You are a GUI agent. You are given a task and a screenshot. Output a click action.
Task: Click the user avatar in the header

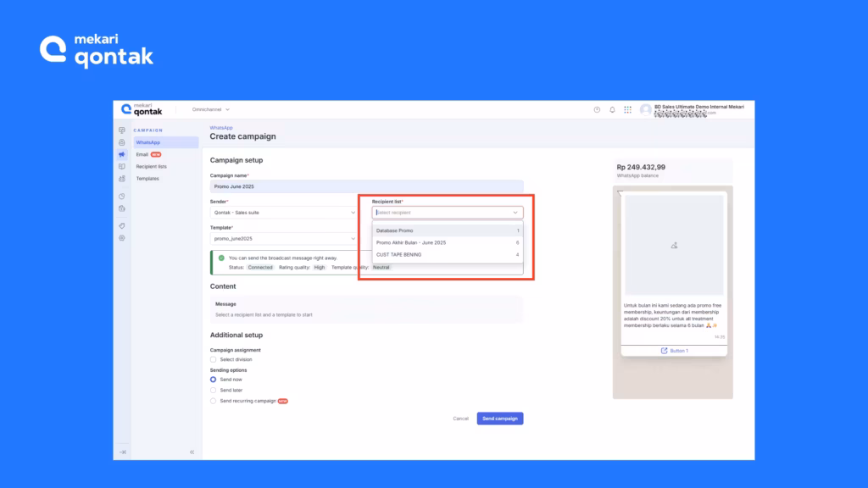pos(645,109)
